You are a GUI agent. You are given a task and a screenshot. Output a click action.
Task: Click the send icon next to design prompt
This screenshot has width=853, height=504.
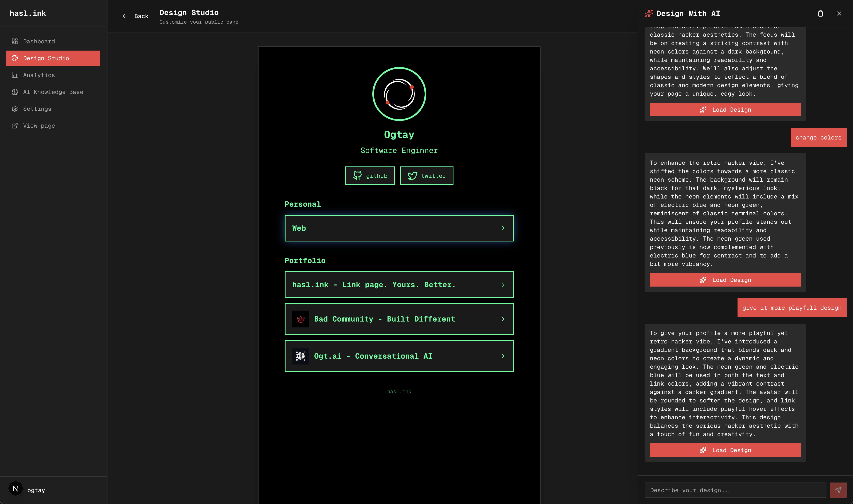click(838, 490)
